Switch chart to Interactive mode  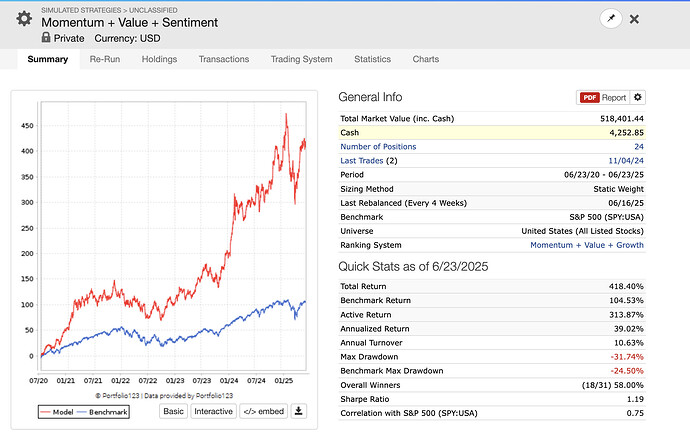[x=213, y=411]
